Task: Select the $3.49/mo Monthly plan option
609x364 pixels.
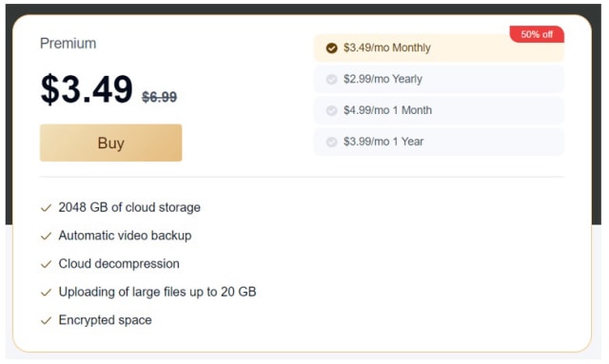Action: point(439,48)
